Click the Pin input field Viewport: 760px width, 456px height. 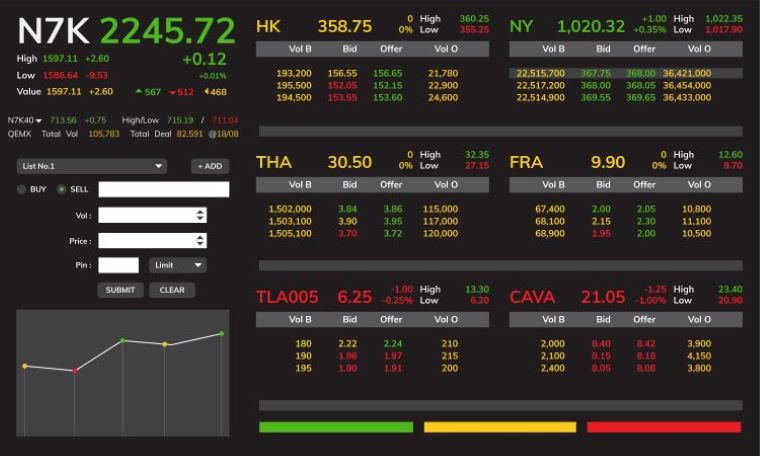[118, 265]
